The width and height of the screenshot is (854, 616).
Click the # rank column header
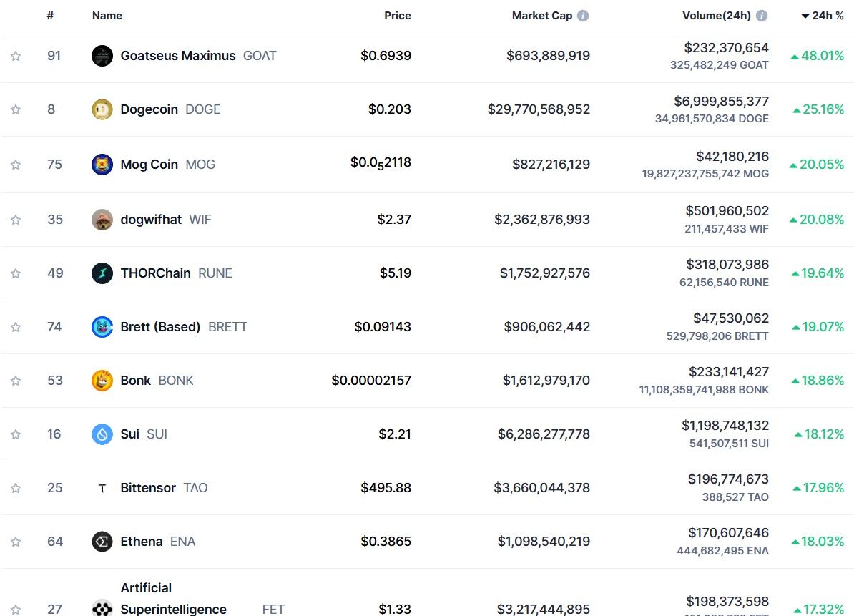[50, 16]
